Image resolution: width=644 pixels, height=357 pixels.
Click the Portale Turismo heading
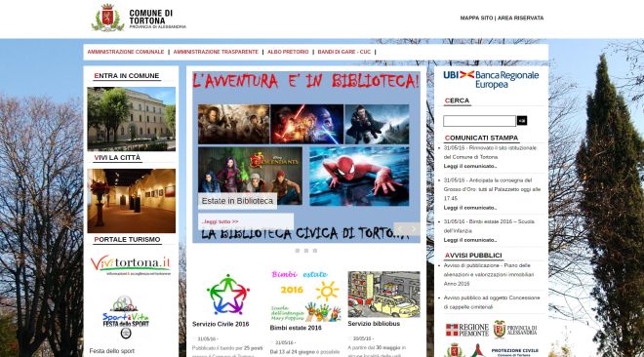click(x=127, y=240)
